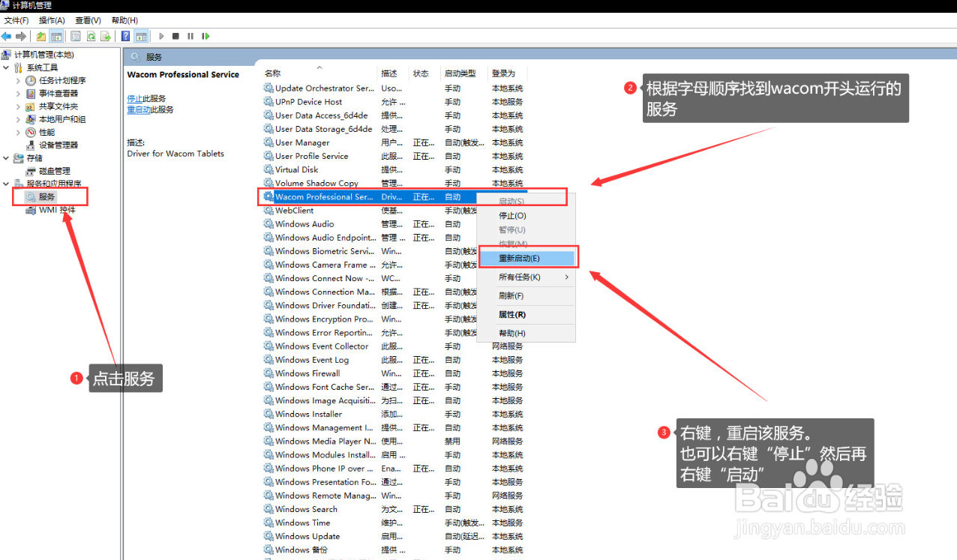The image size is (957, 560).
Task: Sort by the 名称 column header
Action: coord(319,73)
